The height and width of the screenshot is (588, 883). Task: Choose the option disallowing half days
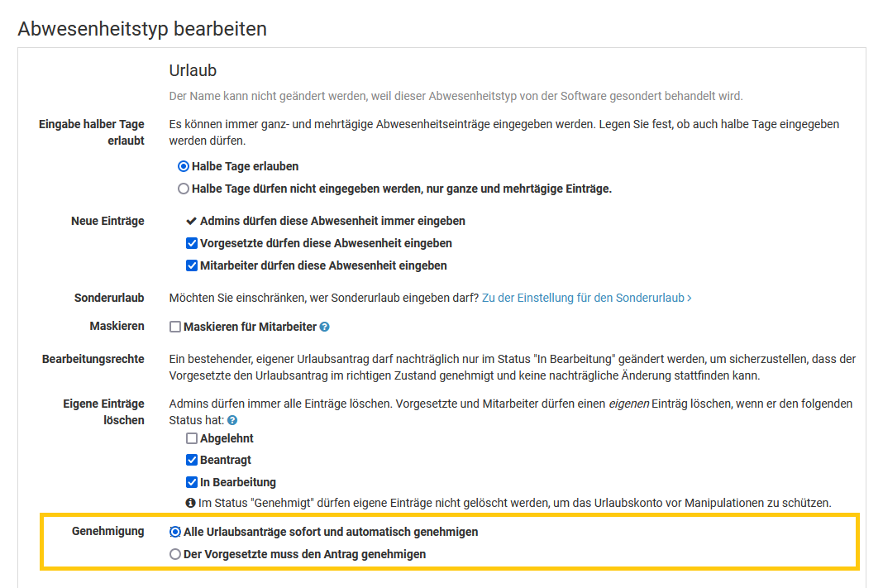(x=184, y=189)
